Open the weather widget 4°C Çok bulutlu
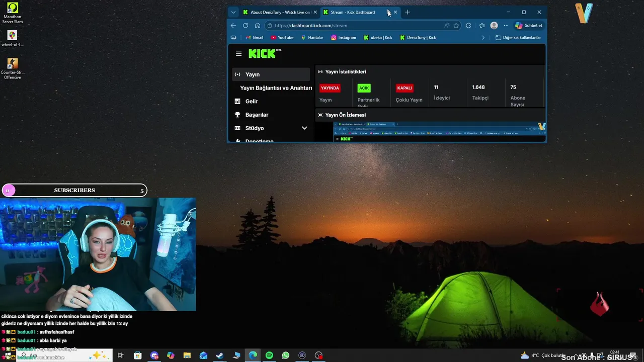 (x=543, y=355)
